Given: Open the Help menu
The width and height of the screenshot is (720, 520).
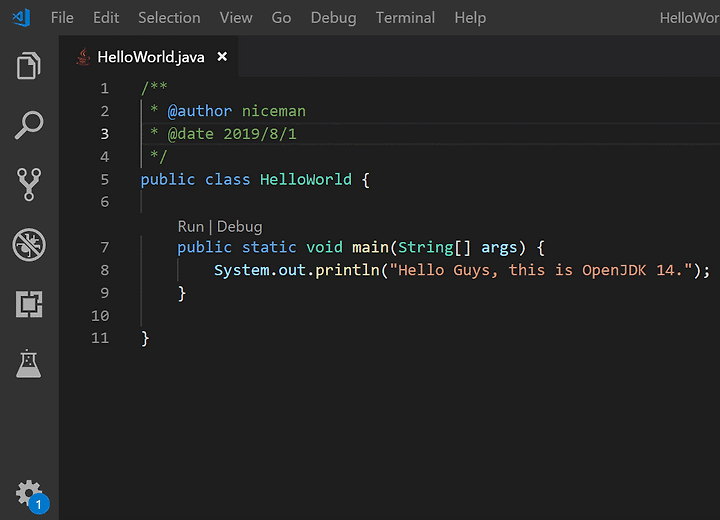Looking at the screenshot, I should (470, 18).
